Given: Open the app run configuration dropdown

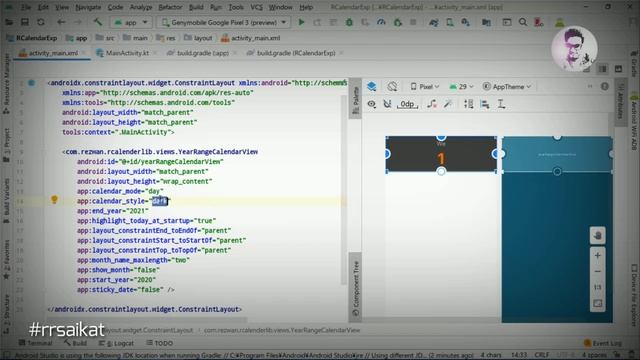Looking at the screenshot, I should (131, 22).
